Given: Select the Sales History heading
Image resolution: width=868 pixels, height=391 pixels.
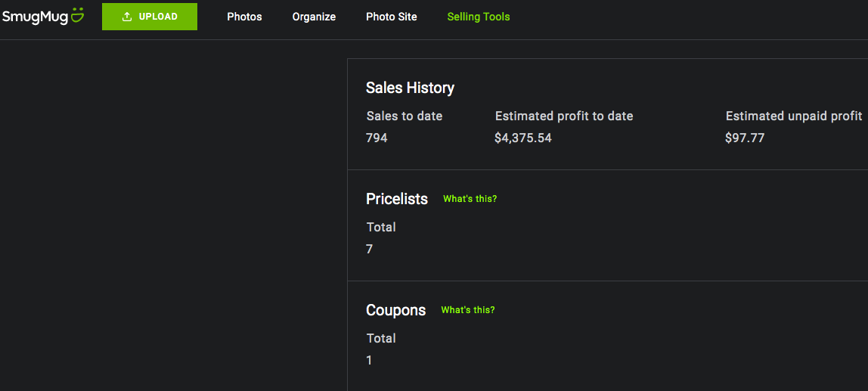Looking at the screenshot, I should 411,88.
